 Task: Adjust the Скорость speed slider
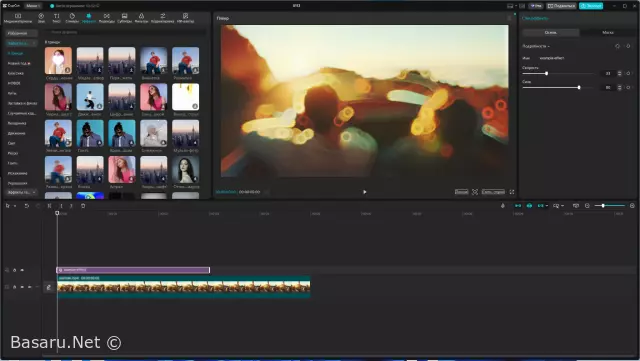pos(558,74)
